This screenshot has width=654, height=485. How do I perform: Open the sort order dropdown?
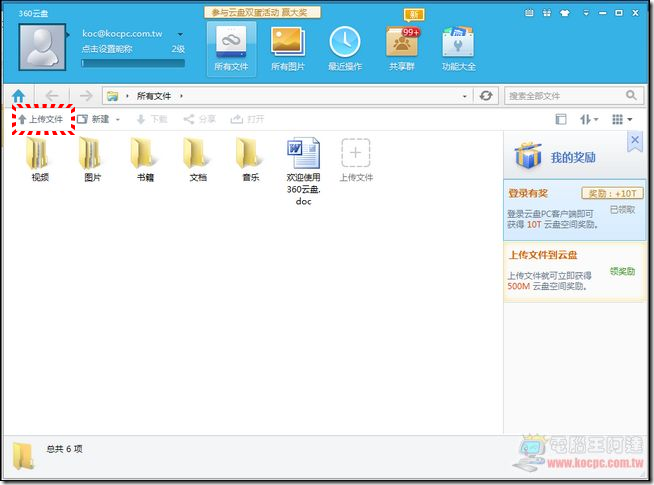coord(589,120)
